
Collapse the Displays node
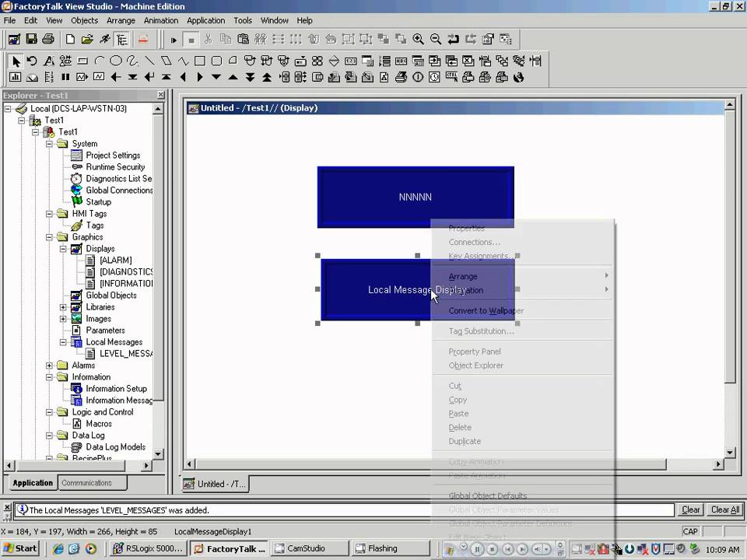click(x=63, y=249)
